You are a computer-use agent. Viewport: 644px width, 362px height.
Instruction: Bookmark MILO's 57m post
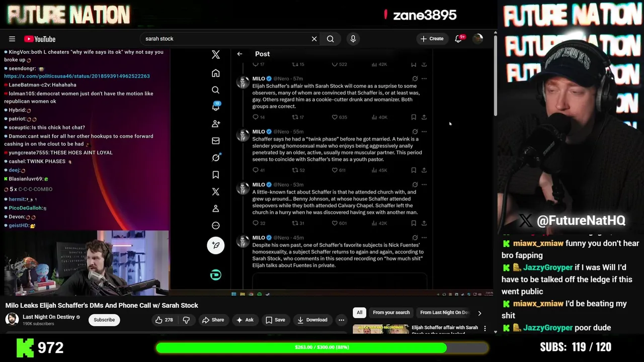click(x=414, y=117)
